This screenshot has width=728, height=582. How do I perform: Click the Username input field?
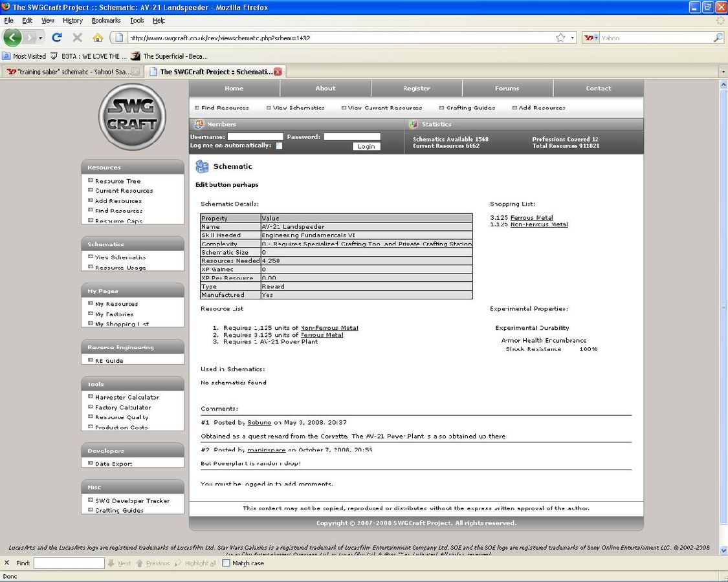(255, 136)
